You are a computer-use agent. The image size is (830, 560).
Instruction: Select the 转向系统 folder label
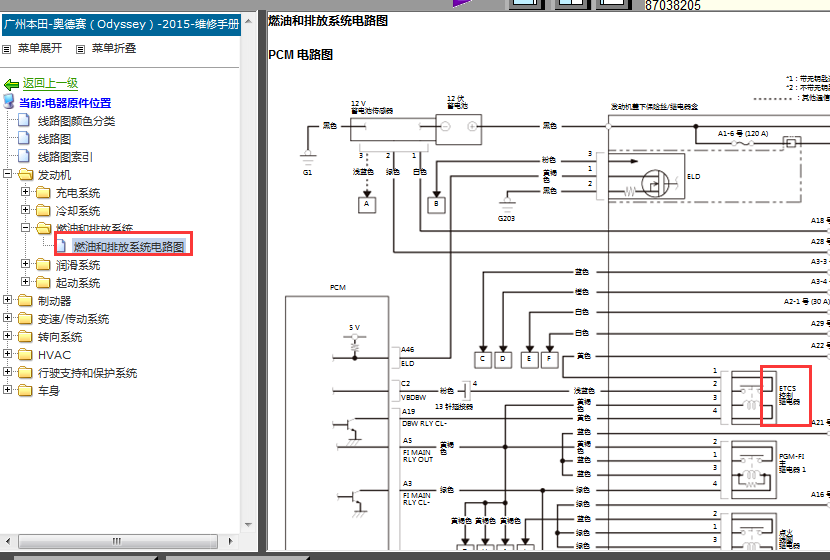[60, 337]
